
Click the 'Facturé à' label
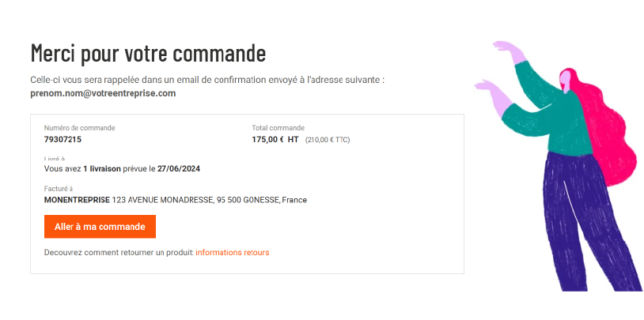pyautogui.click(x=59, y=189)
